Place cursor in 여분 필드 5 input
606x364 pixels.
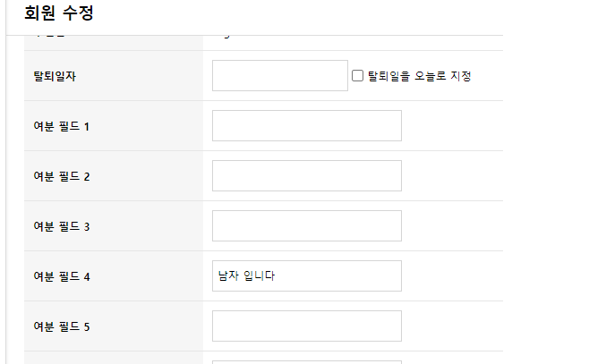coord(306,326)
